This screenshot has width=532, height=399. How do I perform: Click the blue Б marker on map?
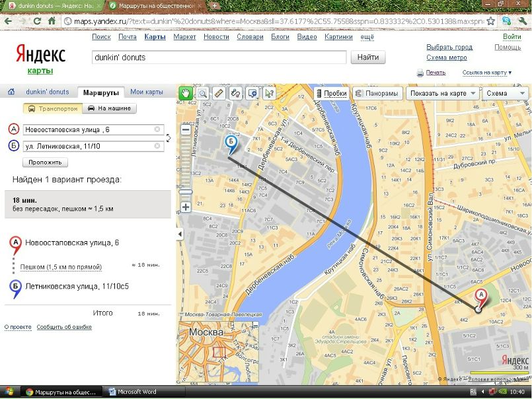[231, 144]
